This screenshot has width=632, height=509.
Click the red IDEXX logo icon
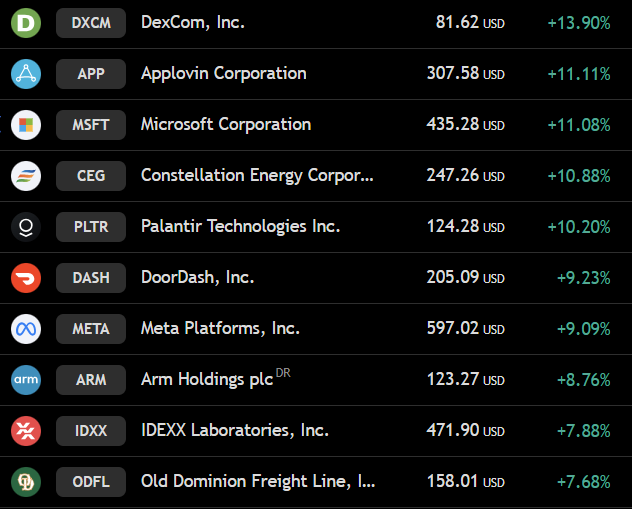click(x=26, y=431)
